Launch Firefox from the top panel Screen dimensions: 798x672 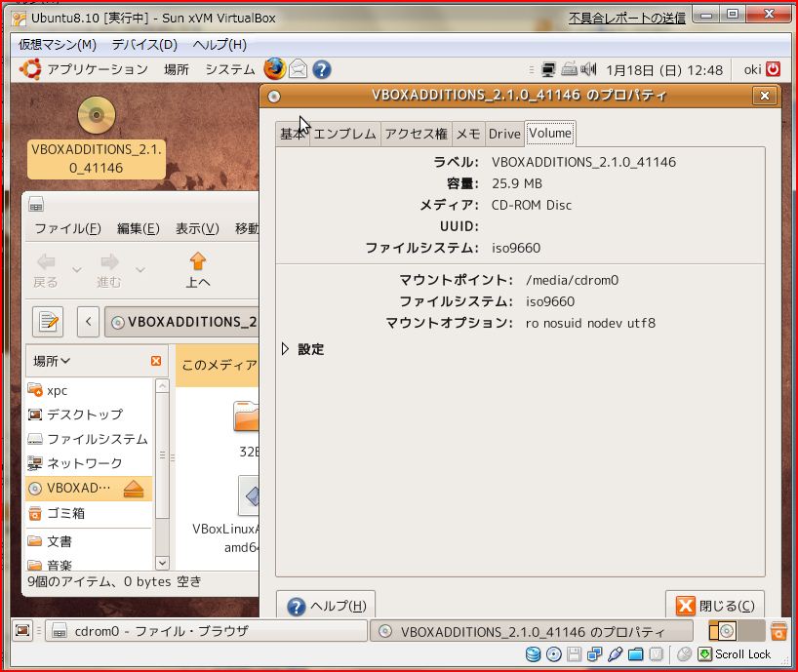pos(274,68)
